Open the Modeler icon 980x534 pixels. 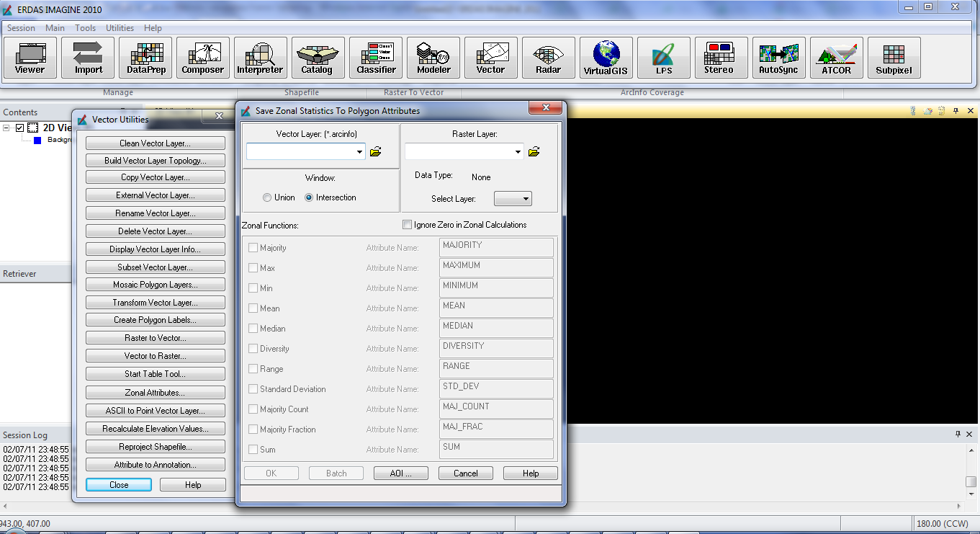pos(433,58)
